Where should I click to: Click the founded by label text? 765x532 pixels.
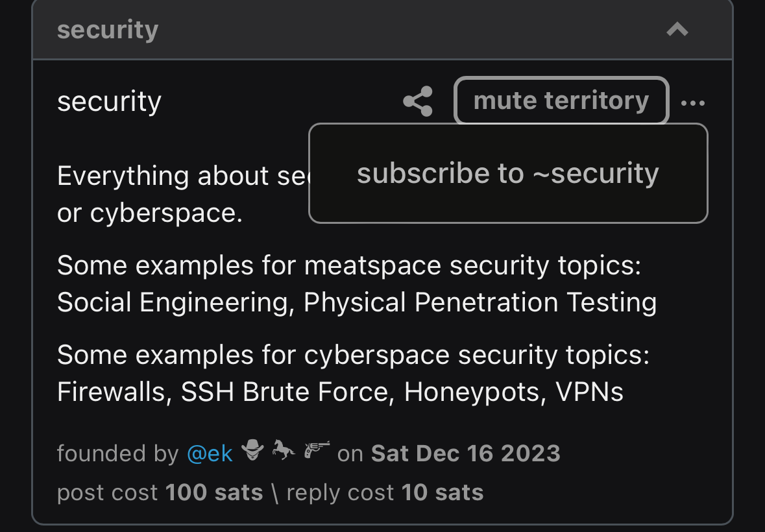[x=117, y=453]
